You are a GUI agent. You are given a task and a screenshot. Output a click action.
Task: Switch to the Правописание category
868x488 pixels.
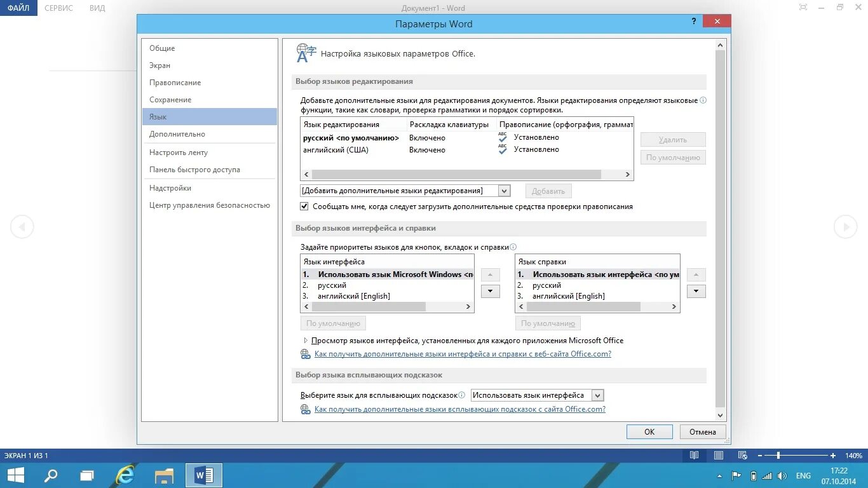tap(175, 83)
